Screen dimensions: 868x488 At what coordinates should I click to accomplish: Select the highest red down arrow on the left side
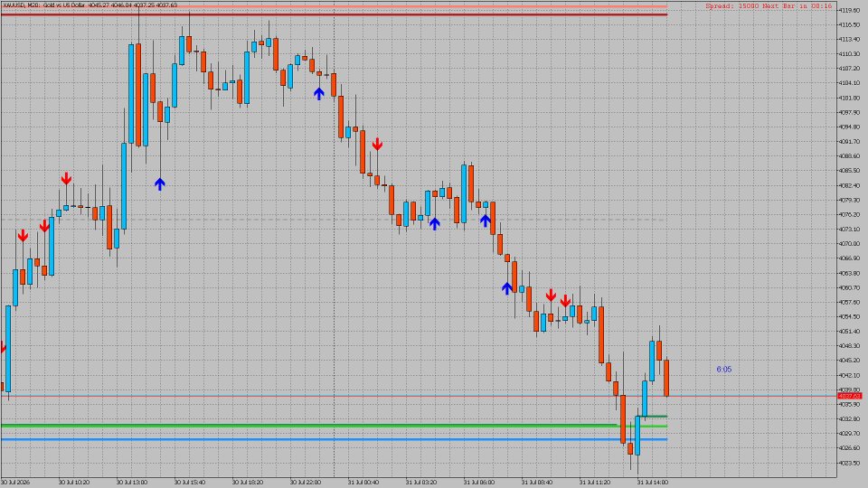[x=66, y=178]
